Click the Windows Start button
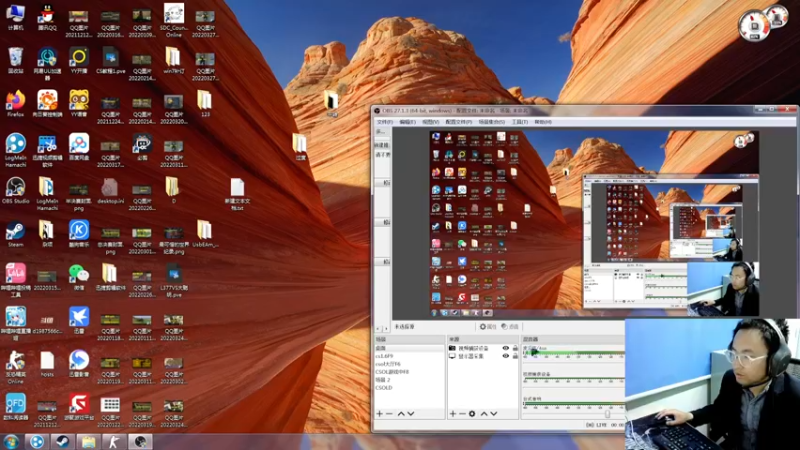 pos(11,441)
